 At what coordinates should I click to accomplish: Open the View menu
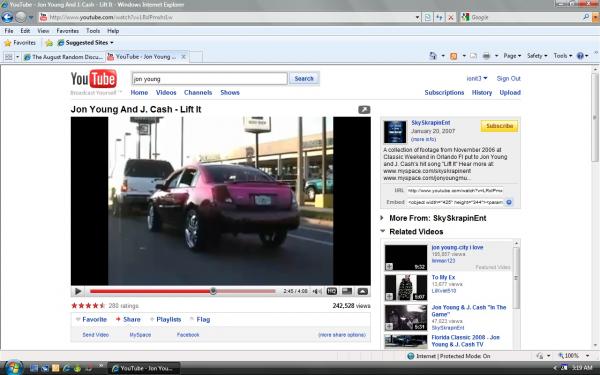tap(43, 31)
